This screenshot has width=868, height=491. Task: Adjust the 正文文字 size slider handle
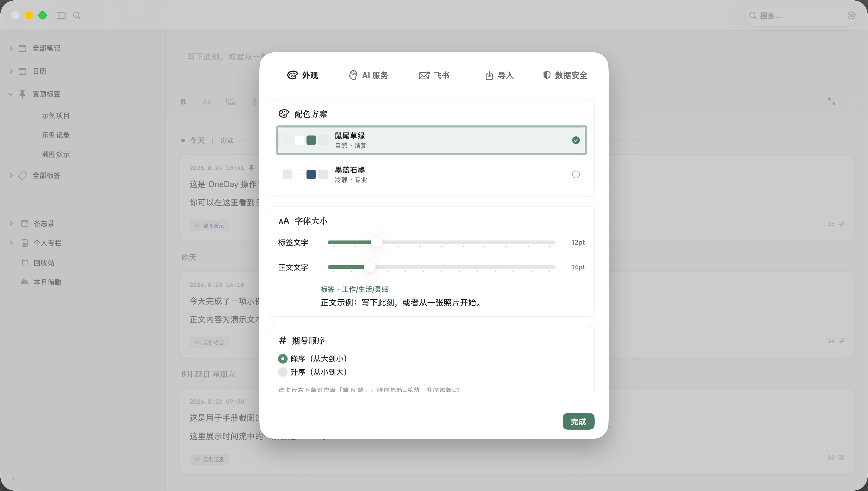[369, 267]
